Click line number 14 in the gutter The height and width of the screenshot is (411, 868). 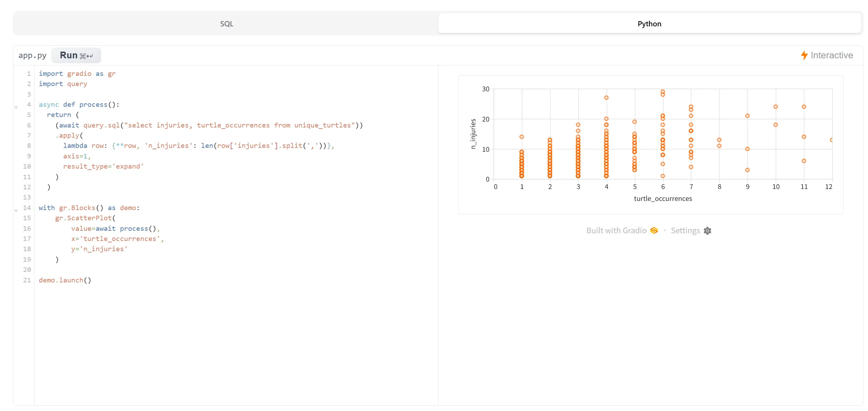pos(27,208)
